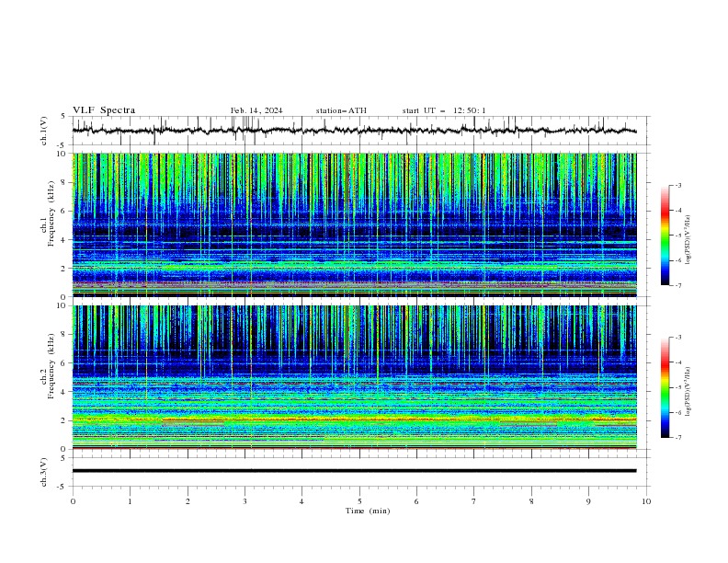Click time axis tick label "4"
The width and height of the screenshot is (728, 563).
point(301,501)
